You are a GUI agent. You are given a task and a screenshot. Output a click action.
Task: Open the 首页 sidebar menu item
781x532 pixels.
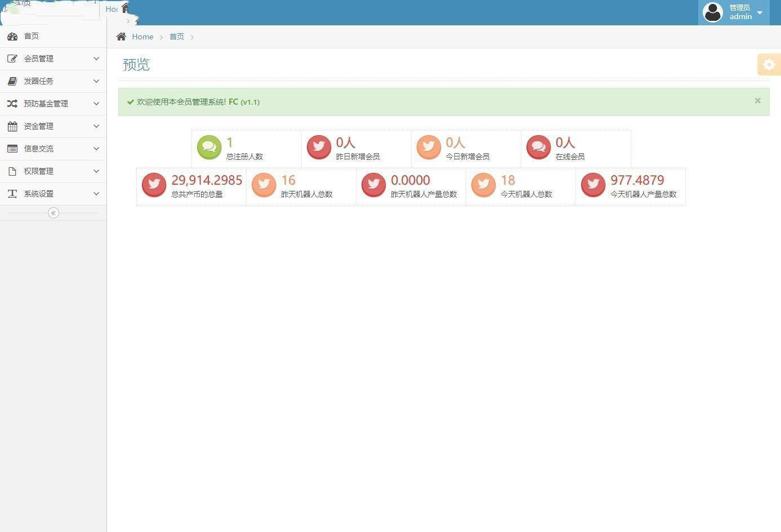pyautogui.click(x=53, y=36)
